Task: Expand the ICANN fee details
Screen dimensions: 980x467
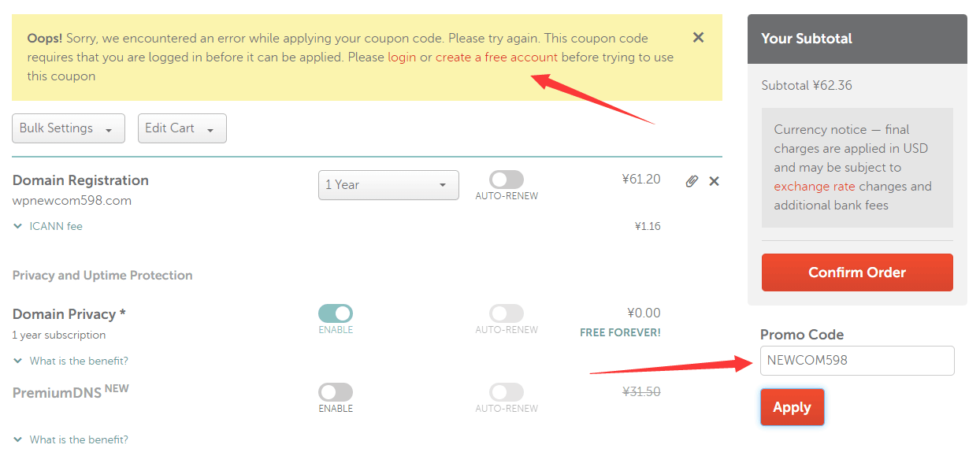Action: pyautogui.click(x=46, y=226)
